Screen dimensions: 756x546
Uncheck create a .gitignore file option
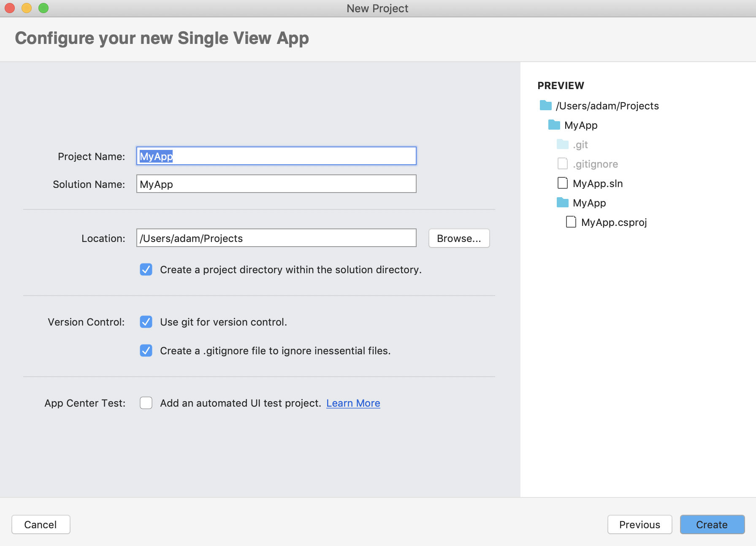coord(146,350)
